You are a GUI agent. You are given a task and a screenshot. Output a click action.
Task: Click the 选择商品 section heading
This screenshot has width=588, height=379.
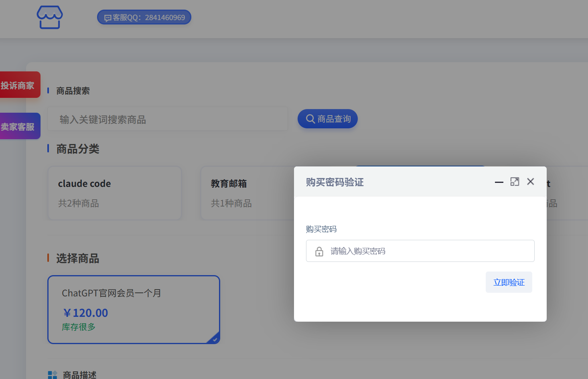tap(78, 258)
